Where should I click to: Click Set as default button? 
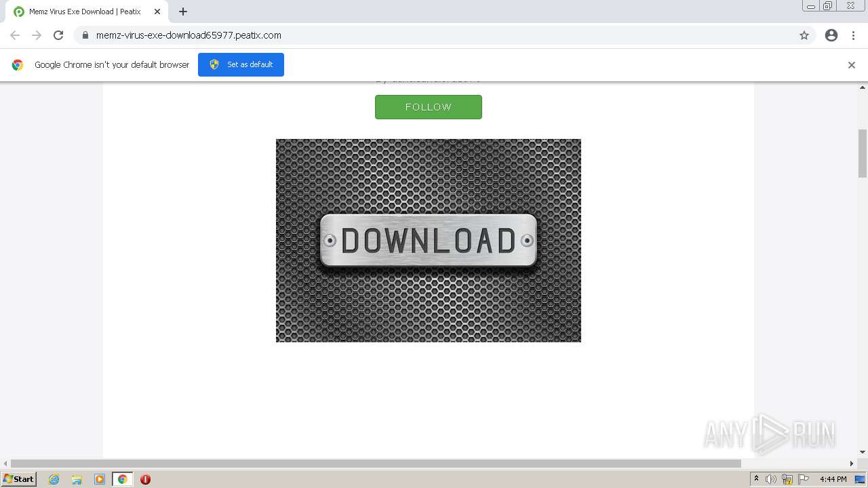[x=241, y=64]
